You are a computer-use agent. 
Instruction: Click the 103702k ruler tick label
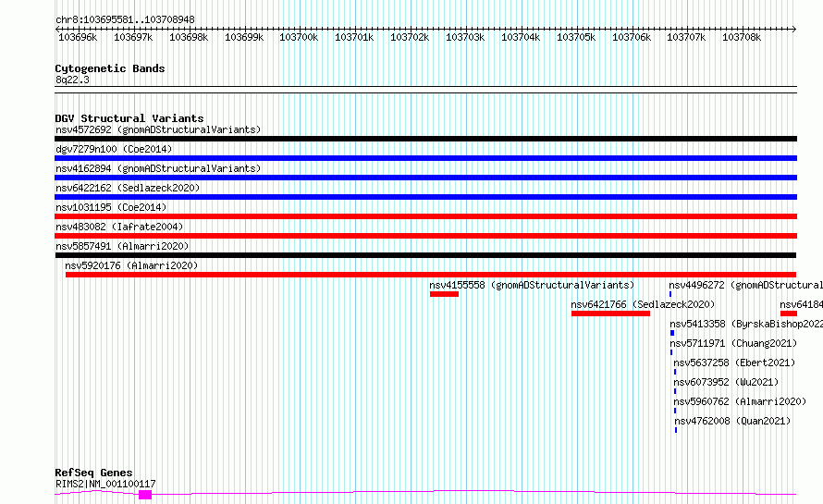(x=410, y=37)
